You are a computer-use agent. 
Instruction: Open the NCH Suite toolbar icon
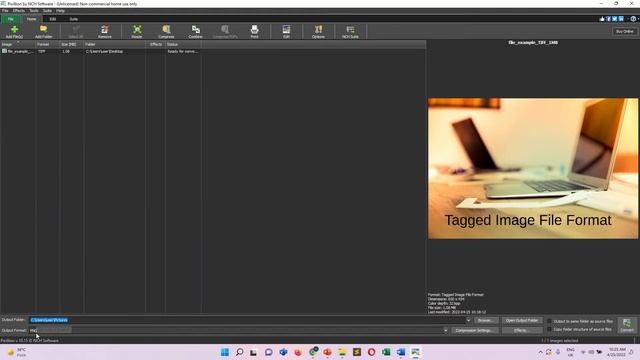350,31
